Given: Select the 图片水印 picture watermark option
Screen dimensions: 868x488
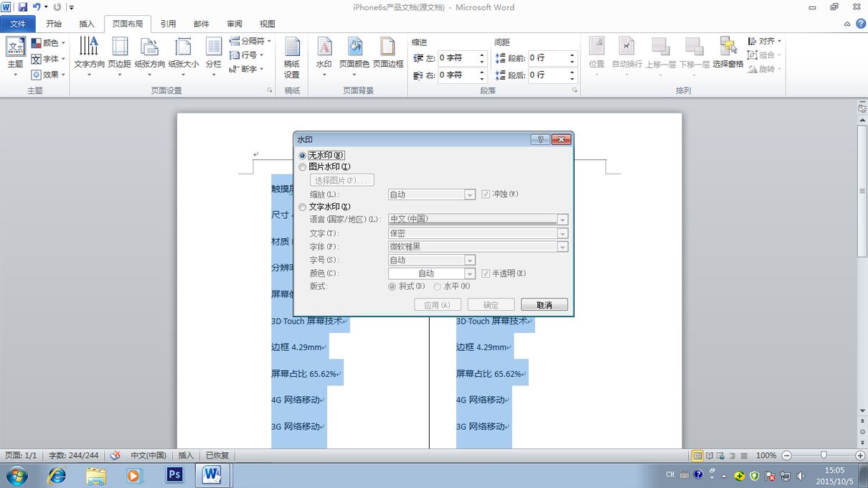Looking at the screenshot, I should click(x=303, y=166).
